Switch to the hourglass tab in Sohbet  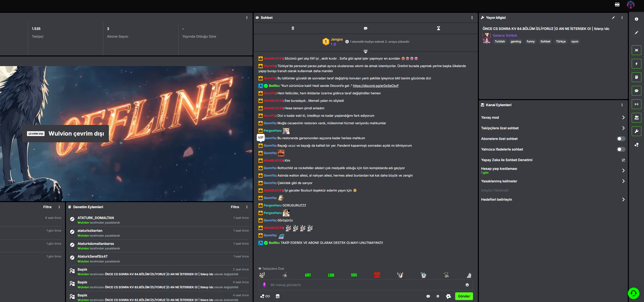pyautogui.click(x=439, y=28)
